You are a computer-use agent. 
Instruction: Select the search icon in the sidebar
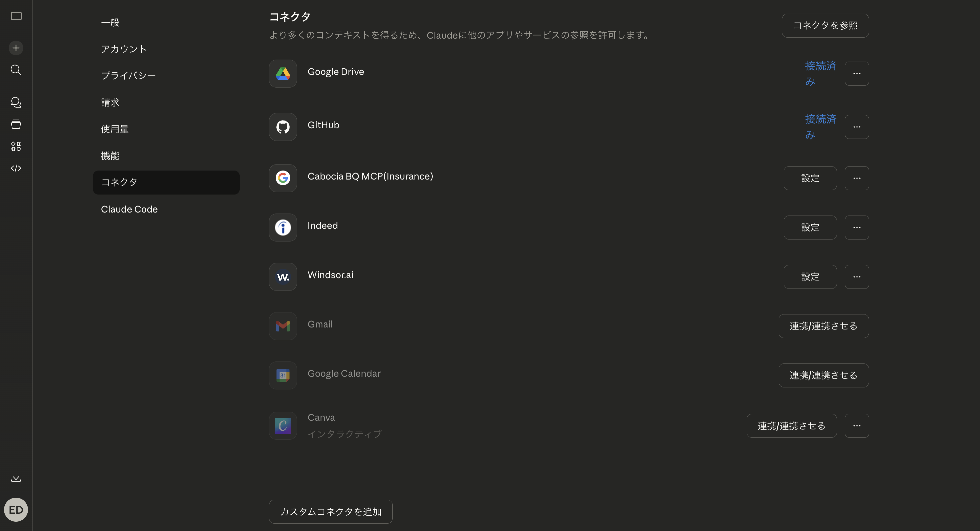(16, 70)
